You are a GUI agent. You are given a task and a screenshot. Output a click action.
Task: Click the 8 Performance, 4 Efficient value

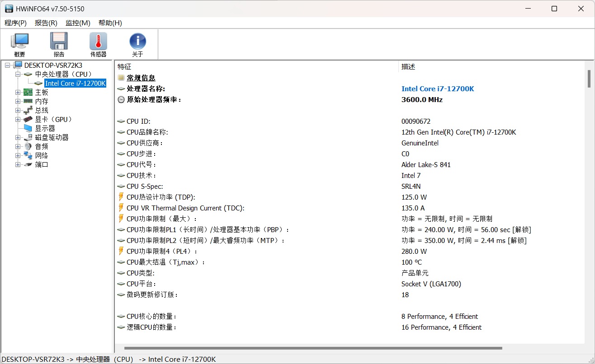pos(440,317)
